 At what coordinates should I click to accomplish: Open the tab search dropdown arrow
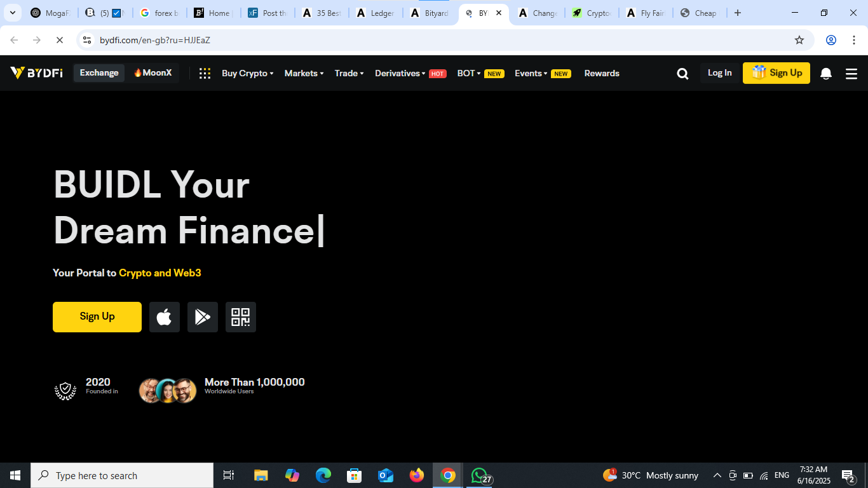click(12, 13)
